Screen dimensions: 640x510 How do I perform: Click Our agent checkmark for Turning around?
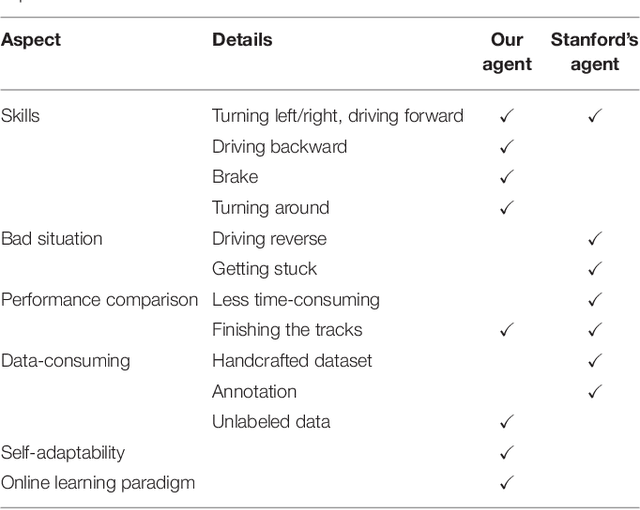coord(506,208)
